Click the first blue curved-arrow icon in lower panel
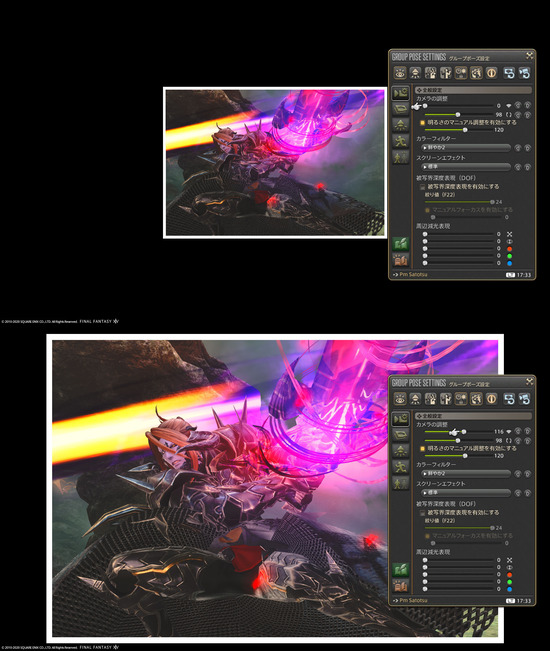This screenshot has width=550, height=651. [509, 399]
